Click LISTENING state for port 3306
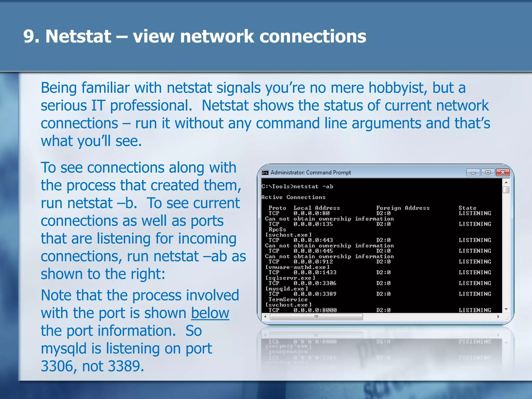The image size is (532, 399). (475, 283)
